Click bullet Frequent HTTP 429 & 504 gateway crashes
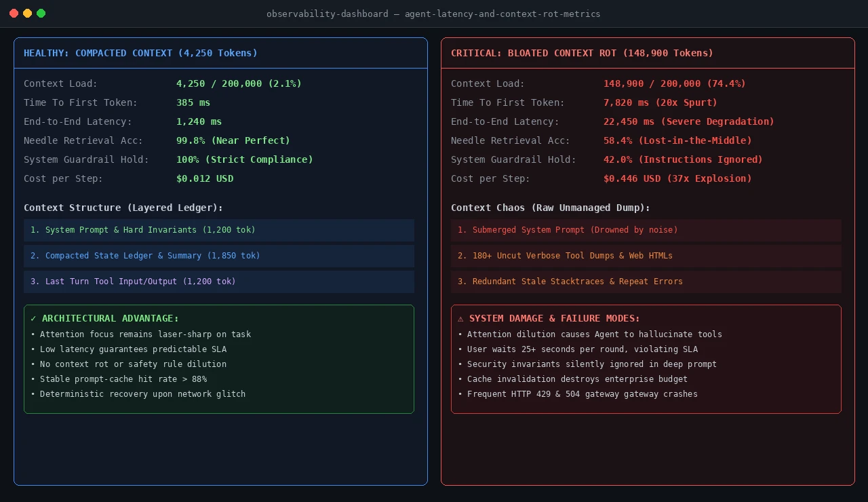This screenshot has height=502, width=868. (578, 394)
